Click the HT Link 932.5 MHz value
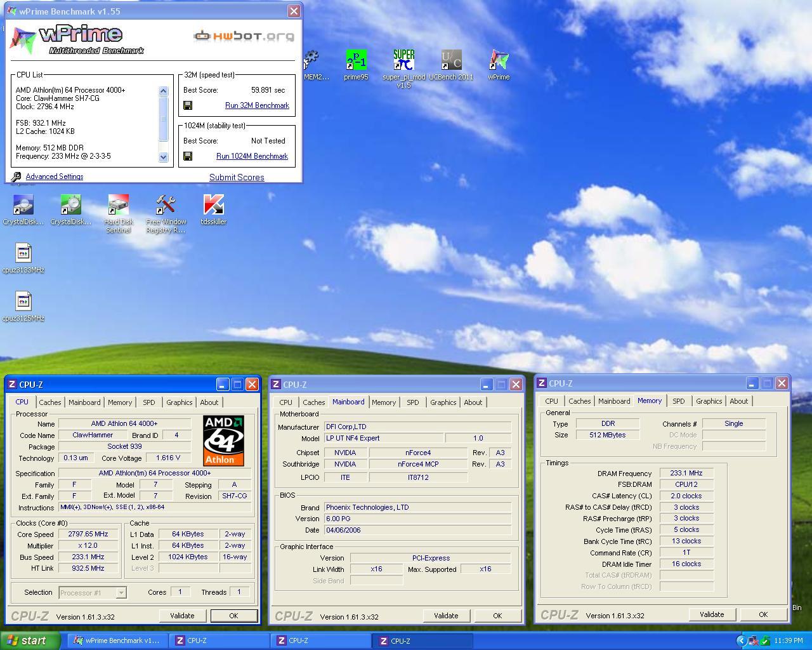Screen dimensions: 812x650 (88, 568)
